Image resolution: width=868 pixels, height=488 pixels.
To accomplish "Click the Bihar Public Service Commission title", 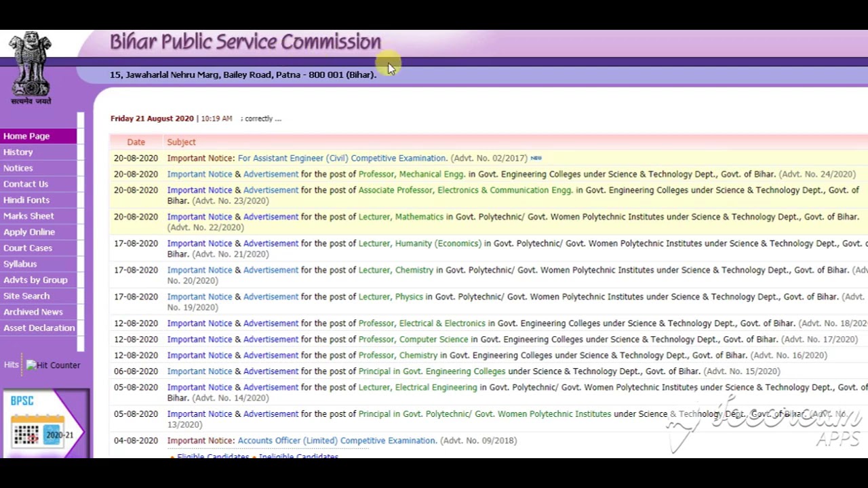I will (245, 42).
